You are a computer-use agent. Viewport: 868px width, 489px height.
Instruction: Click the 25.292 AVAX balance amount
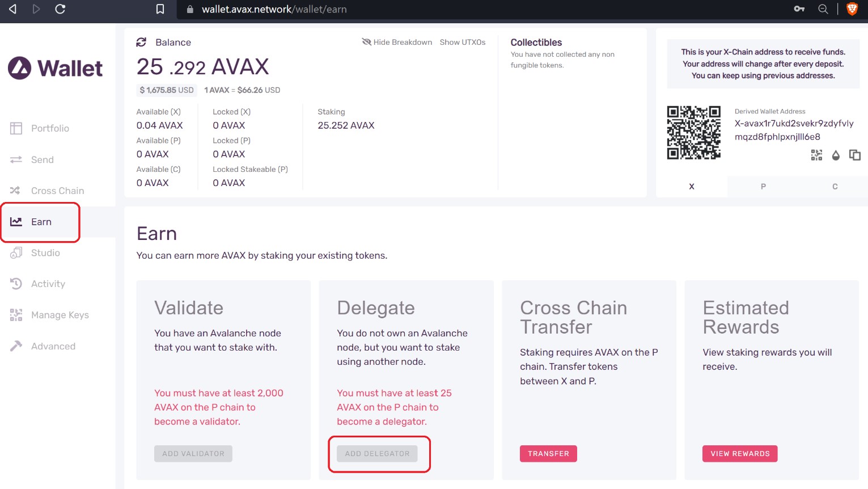click(x=202, y=67)
